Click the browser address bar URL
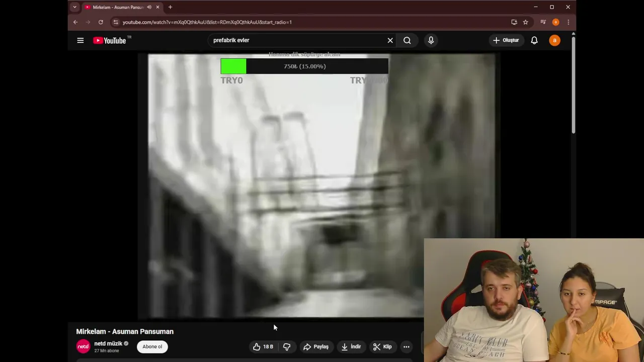 tap(207, 22)
